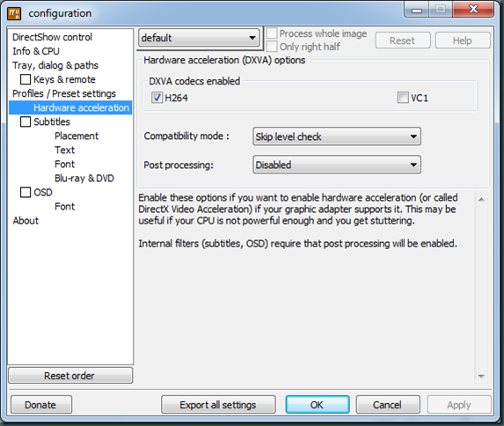Click the Reset order button
The image size is (504, 426).
(70, 376)
